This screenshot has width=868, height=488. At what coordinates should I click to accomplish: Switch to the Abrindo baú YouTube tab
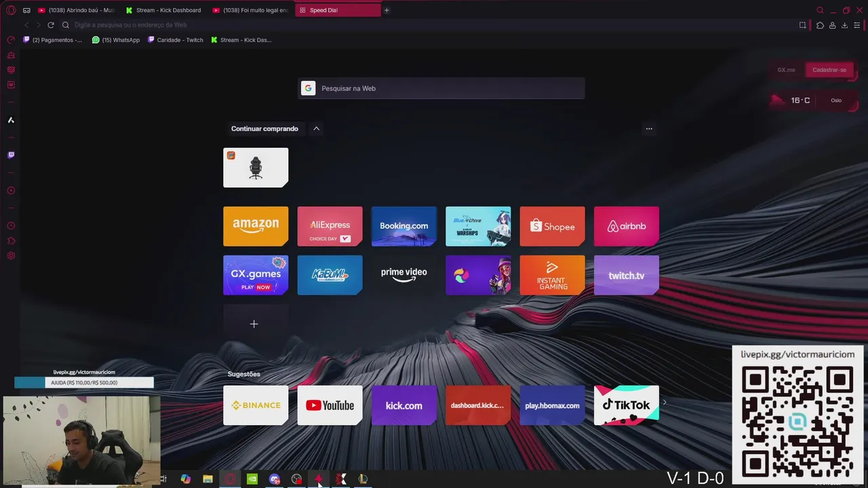76,10
